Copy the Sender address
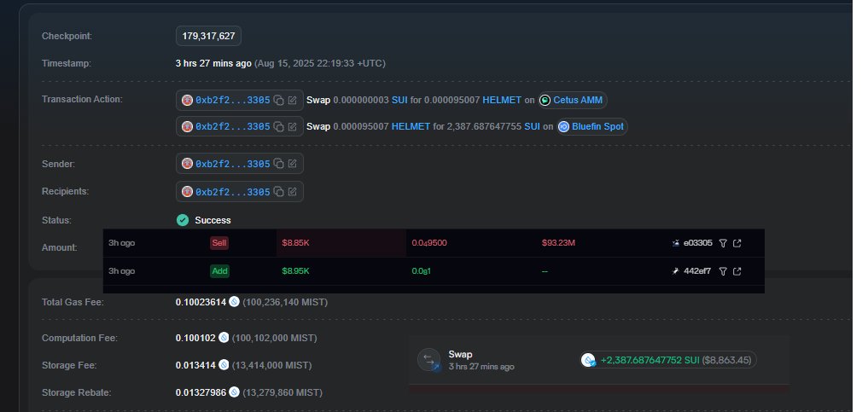The width and height of the screenshot is (868, 412). click(x=279, y=164)
